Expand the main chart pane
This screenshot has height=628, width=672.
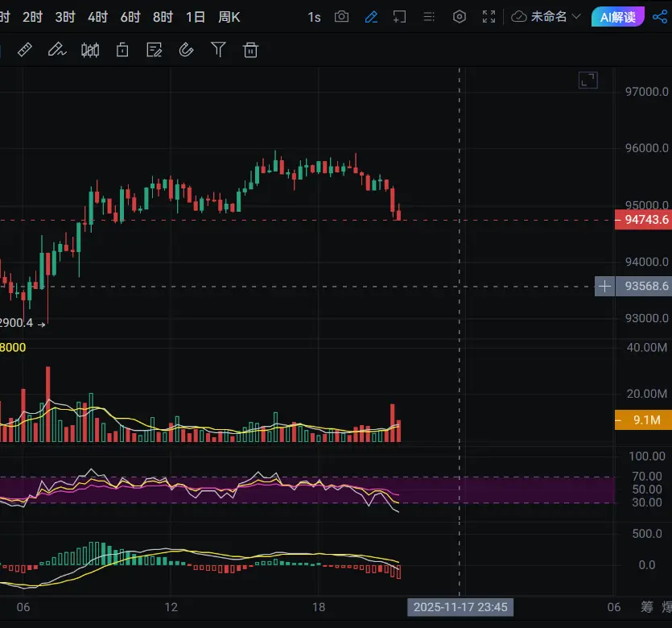tap(588, 81)
